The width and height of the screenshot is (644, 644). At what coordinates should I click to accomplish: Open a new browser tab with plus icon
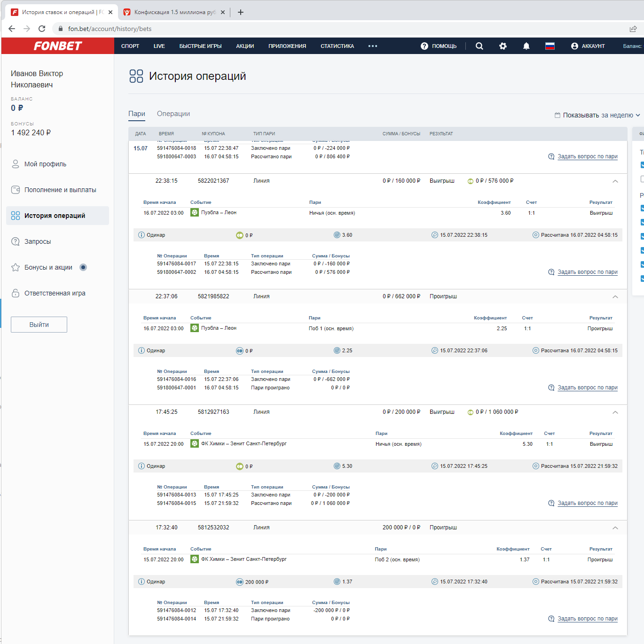241,12
